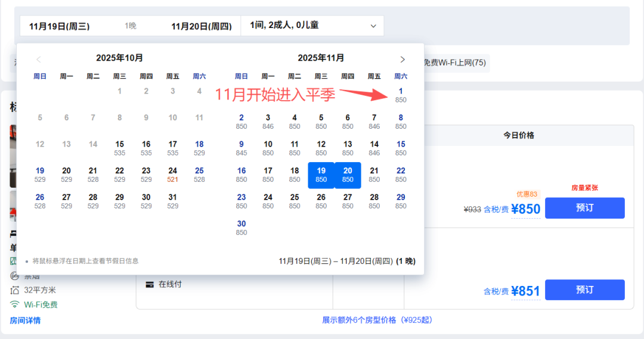Image resolution: width=644 pixels, height=339 pixels.
Task: Select November 30 in the calendar
Action: [241, 228]
